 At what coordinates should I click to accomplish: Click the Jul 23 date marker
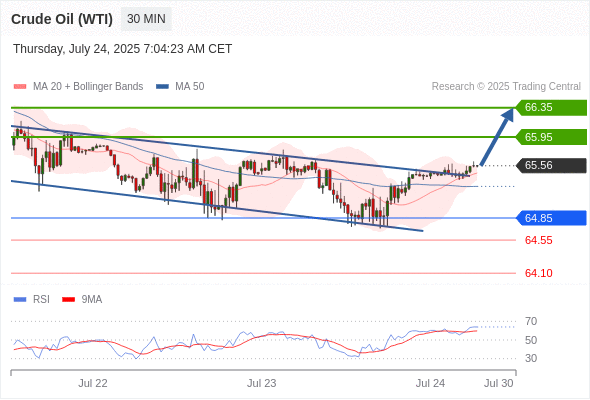pos(262,383)
